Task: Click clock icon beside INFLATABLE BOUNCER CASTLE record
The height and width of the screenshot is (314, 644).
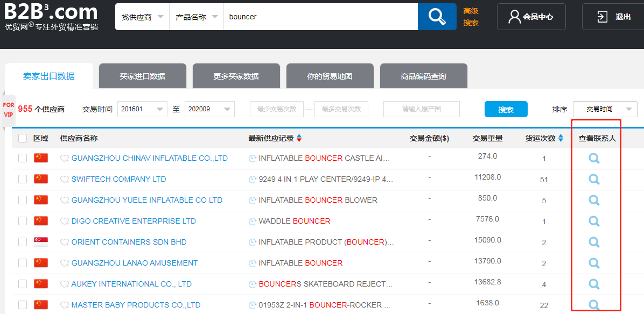Action: point(253,159)
